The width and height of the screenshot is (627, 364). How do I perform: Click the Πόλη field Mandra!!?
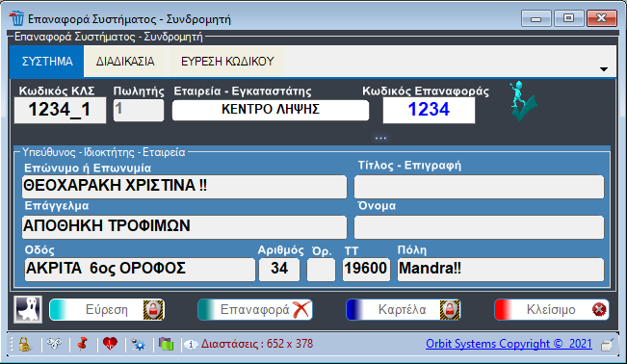501,270
